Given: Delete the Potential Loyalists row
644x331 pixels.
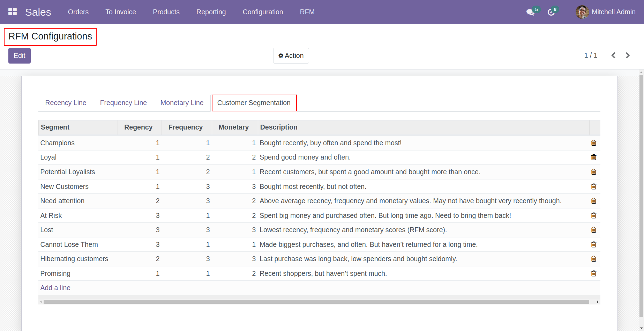Looking at the screenshot, I should point(594,172).
